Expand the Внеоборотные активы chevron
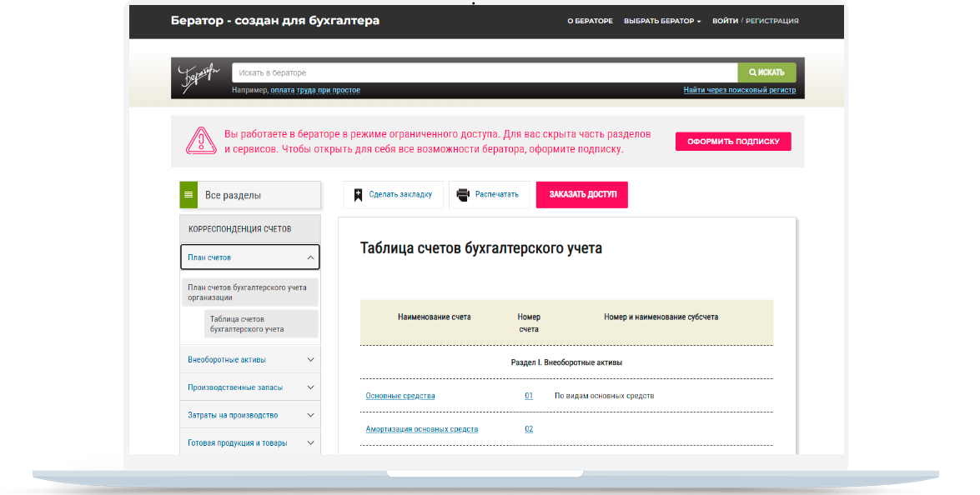 tap(310, 359)
